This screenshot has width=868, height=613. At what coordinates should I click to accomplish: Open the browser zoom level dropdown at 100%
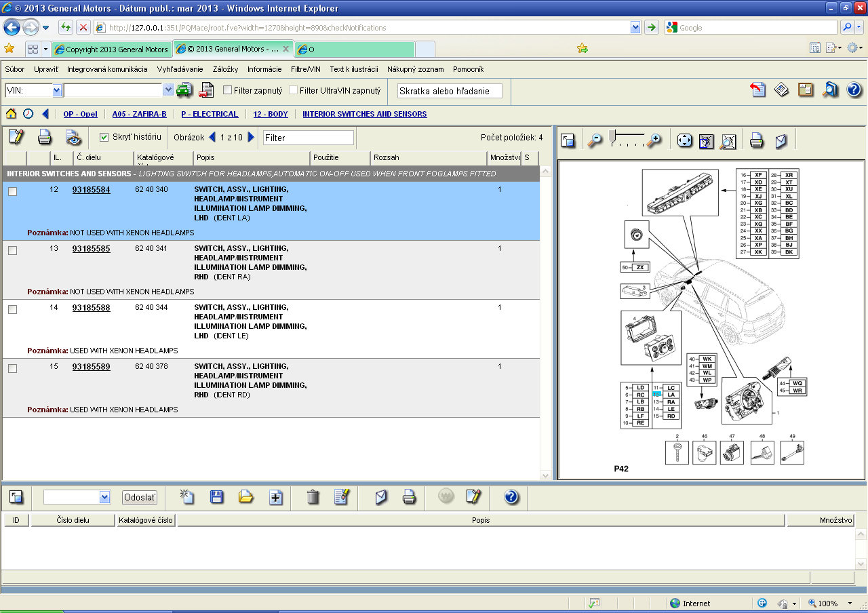[850, 603]
